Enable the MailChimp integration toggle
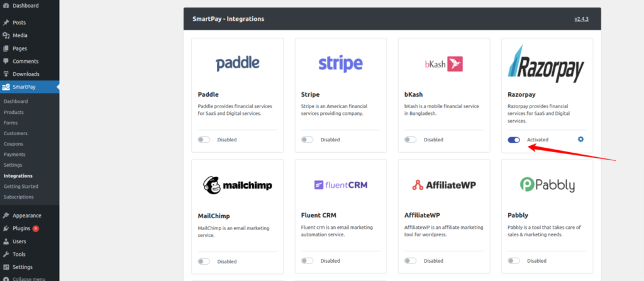644x281 pixels. click(204, 262)
